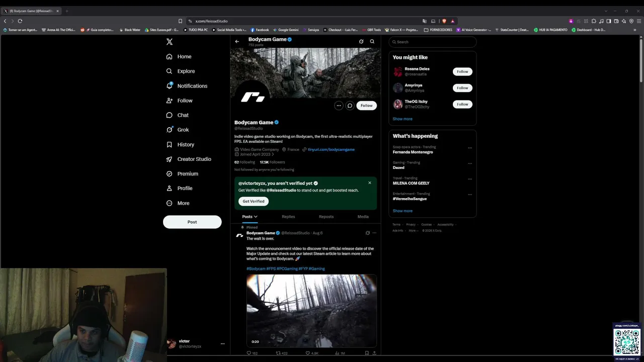644x362 pixels.
Task: Open the victor account switcher options
Action: (x=222, y=344)
